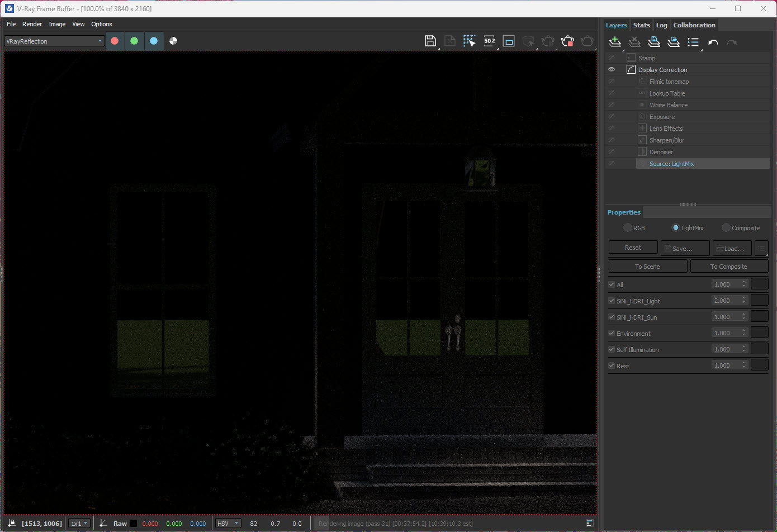Image resolution: width=777 pixels, height=532 pixels.
Task: Undo the last layer action
Action: point(713,42)
